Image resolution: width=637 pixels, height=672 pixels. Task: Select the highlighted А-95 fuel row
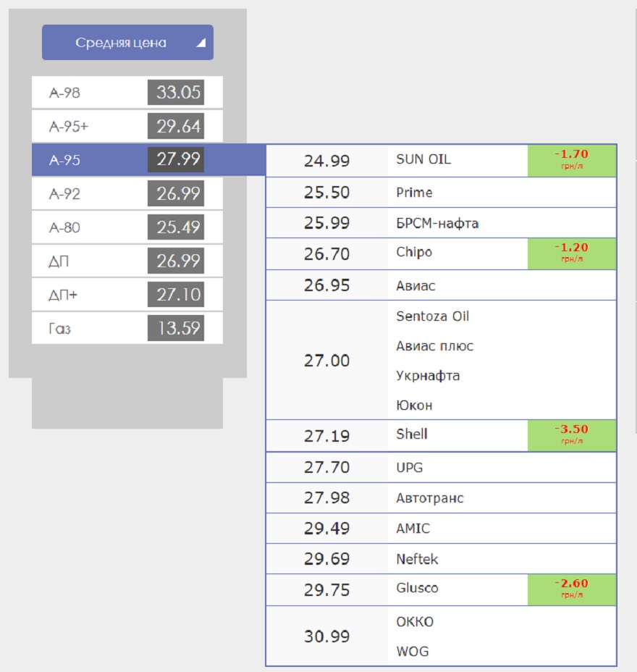(148, 160)
